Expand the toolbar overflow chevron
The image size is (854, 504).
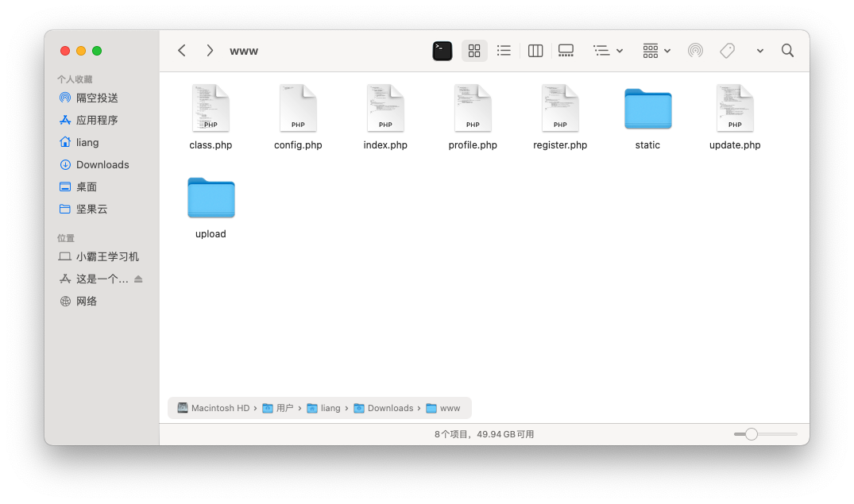tap(759, 51)
